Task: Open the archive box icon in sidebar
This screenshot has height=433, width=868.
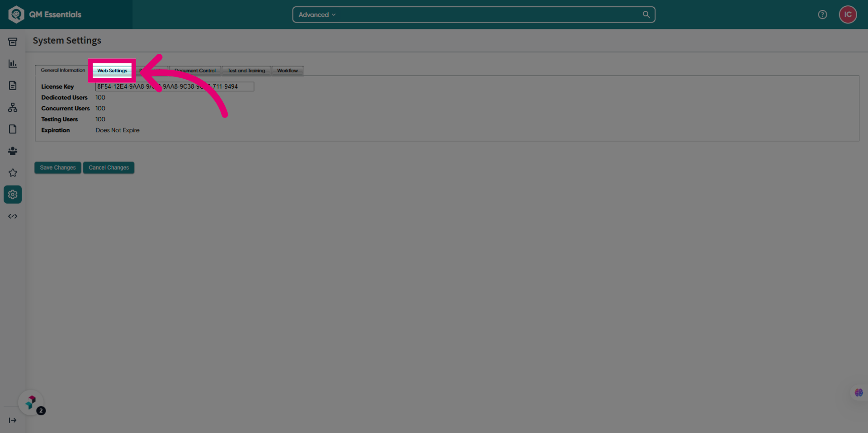Action: [13, 42]
